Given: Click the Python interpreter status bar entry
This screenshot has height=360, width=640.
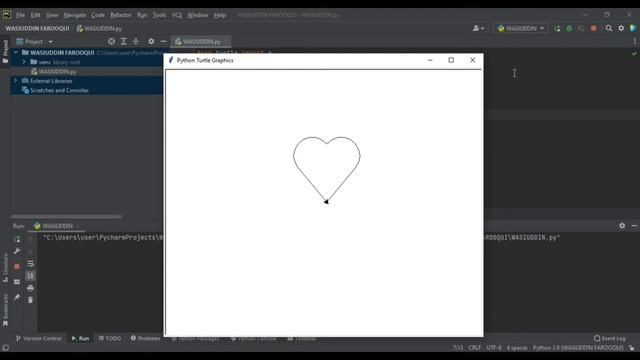Looking at the screenshot, I should tap(578, 348).
